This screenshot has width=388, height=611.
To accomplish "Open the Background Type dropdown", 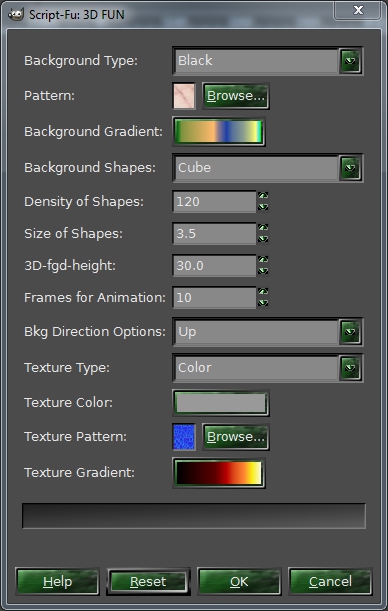I will tap(268, 60).
